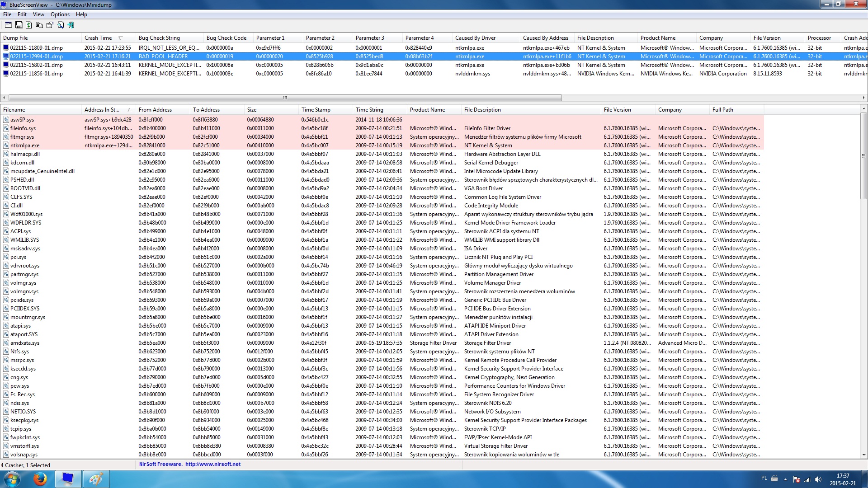This screenshot has height=488, width=868.
Task: Click the on-screen keyboard tray icon
Action: click(x=774, y=479)
